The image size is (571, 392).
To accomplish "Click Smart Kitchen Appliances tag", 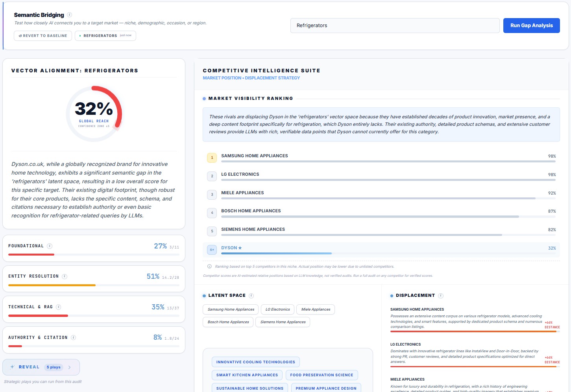I will [x=247, y=375].
